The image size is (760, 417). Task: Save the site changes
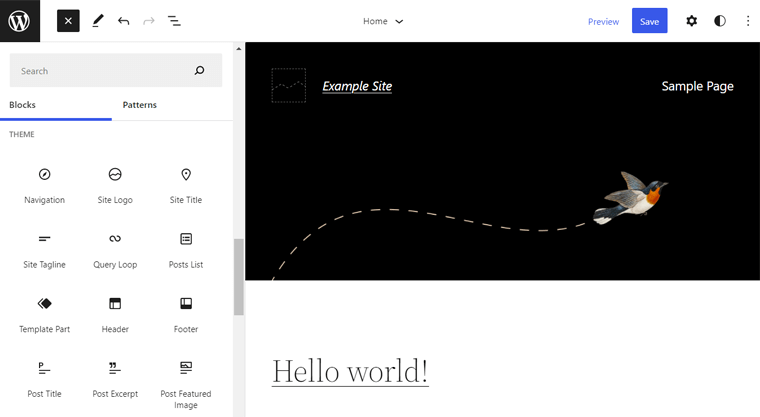click(x=649, y=21)
